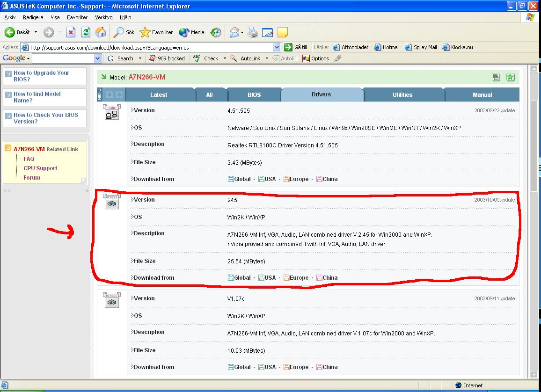Click the Google toolbar spell Check button
The width and height of the screenshot is (541, 392).
(x=206, y=58)
